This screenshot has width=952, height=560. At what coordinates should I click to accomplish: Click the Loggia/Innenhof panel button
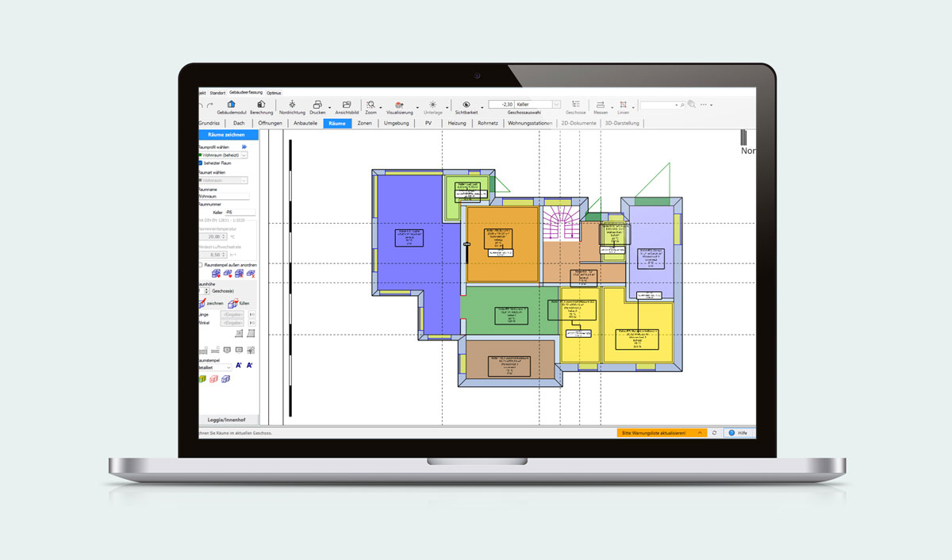[x=227, y=419]
